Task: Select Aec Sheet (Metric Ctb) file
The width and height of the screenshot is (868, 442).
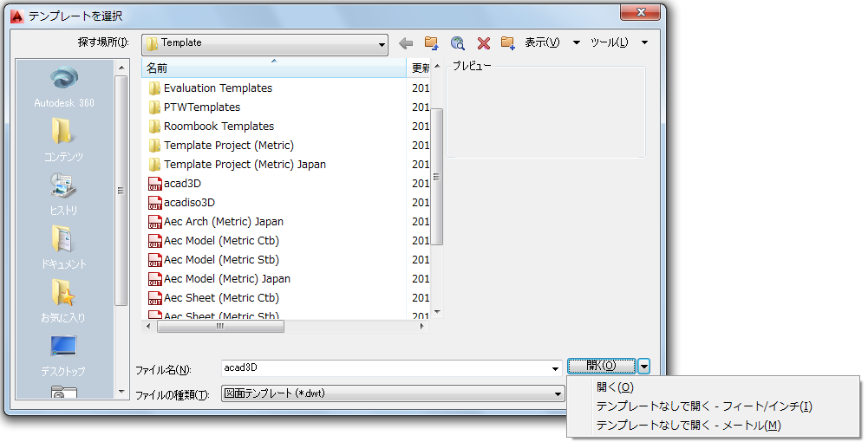Action: tap(221, 298)
